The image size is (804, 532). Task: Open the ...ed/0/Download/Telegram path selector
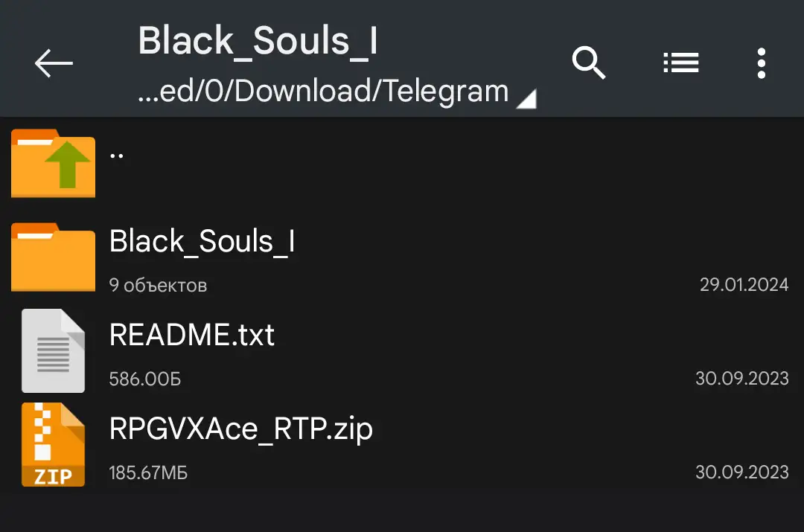323,92
